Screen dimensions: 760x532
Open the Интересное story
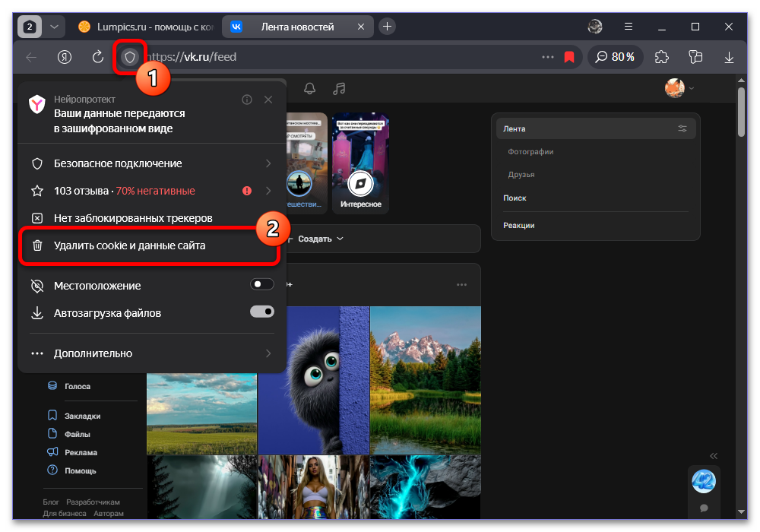click(360, 163)
